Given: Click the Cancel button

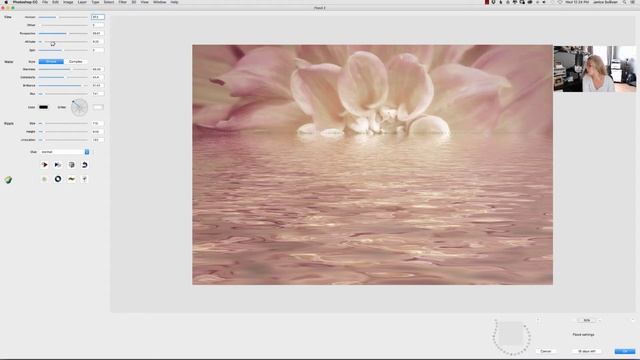Looking at the screenshot, I should point(546,351).
